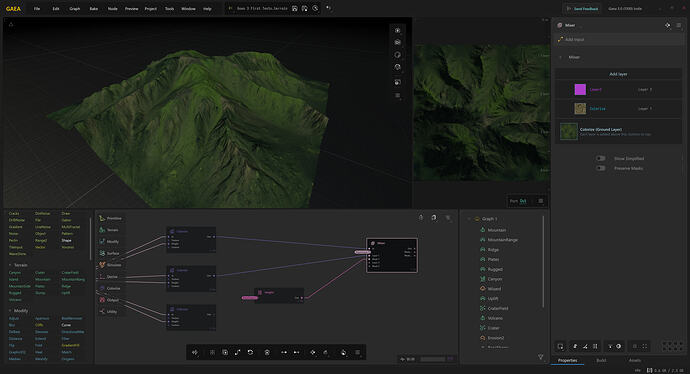Select the Utility node category

tap(108, 312)
